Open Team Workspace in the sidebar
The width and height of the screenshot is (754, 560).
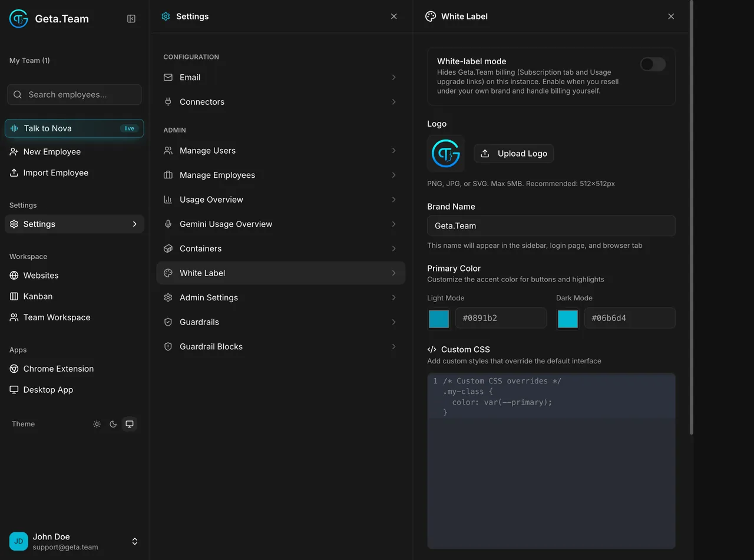pos(74,317)
